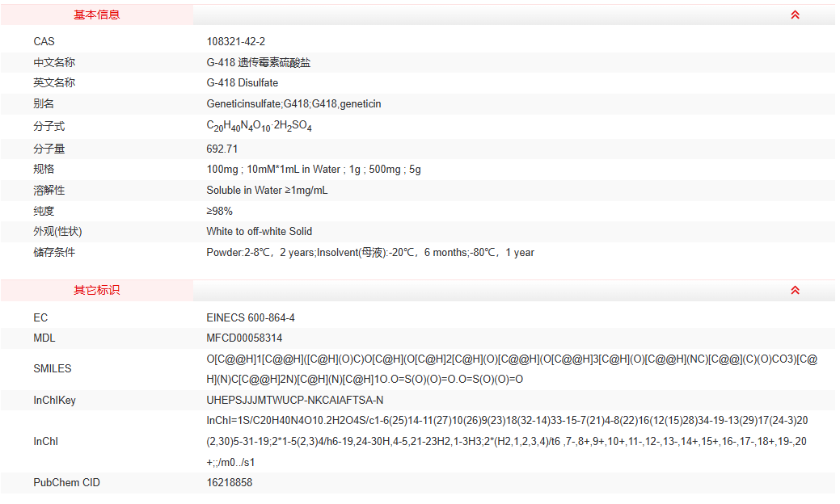Click the molecular weight value 692.71
Viewport: 840px width, 504px height.
(222, 149)
